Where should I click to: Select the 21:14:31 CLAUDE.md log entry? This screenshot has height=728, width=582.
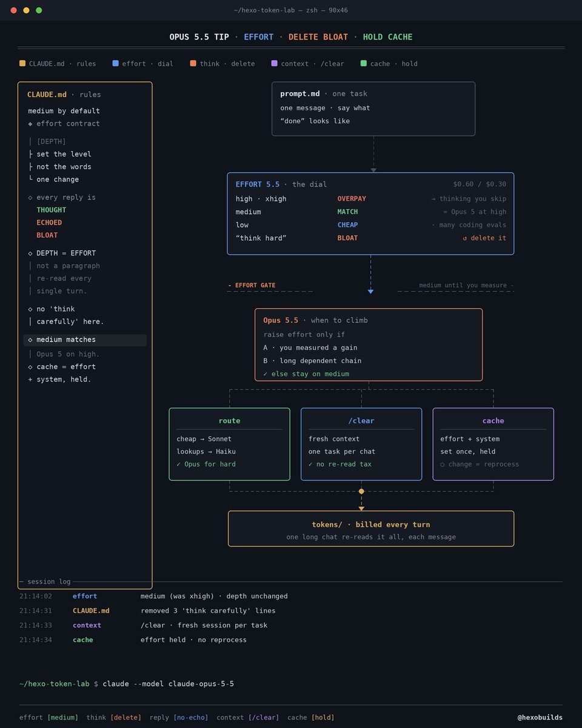(147, 611)
